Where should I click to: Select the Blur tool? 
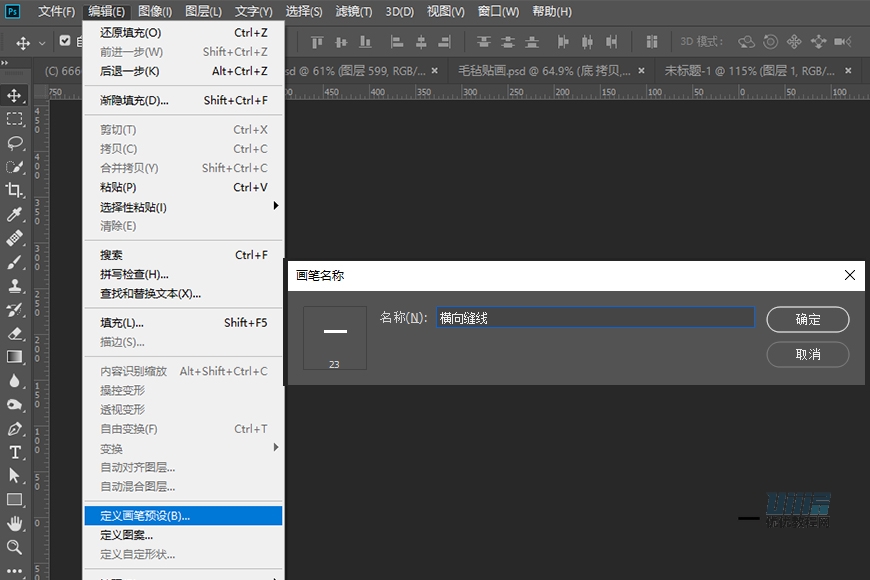14,381
